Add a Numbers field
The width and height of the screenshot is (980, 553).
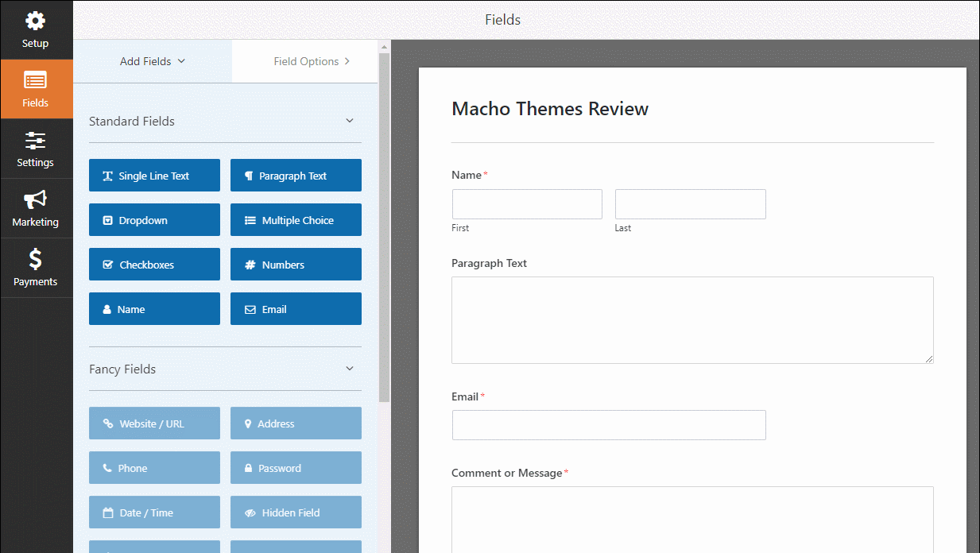pos(296,265)
